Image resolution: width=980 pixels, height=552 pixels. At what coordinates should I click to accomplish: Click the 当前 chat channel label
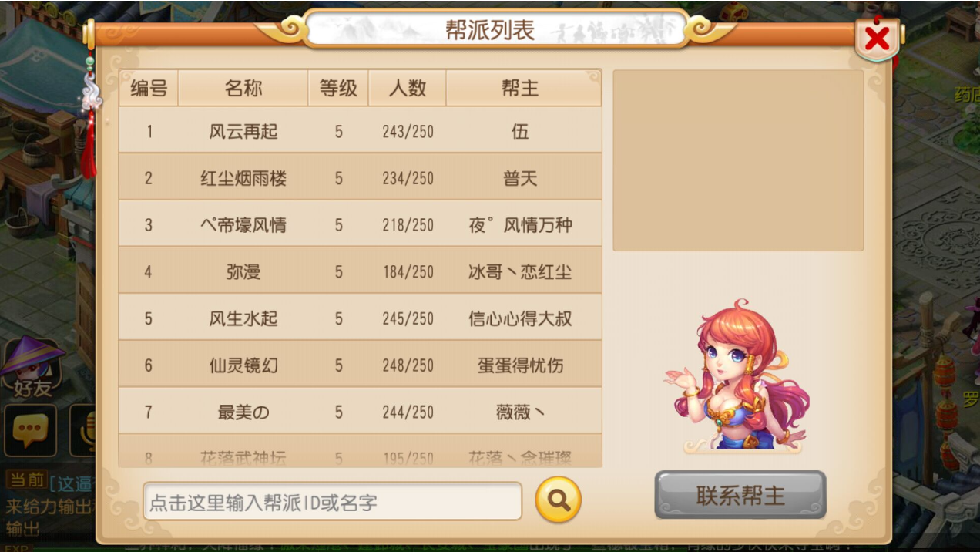26,480
